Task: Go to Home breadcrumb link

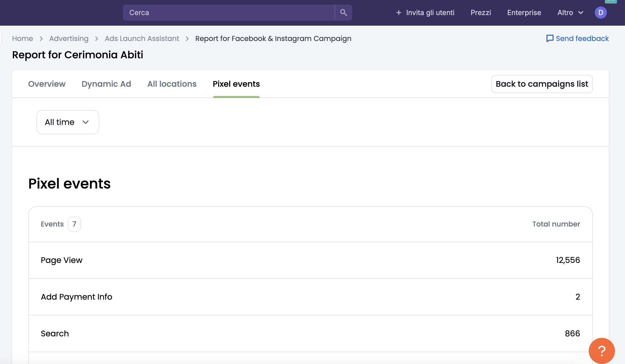Action: (x=22, y=38)
